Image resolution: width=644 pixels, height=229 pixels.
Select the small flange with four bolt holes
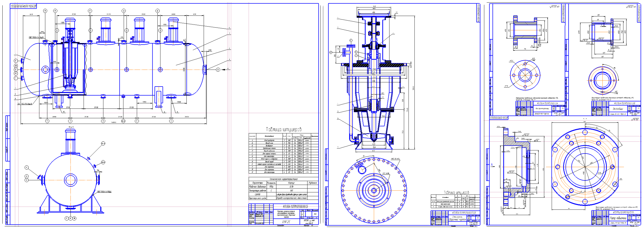click(x=525, y=75)
